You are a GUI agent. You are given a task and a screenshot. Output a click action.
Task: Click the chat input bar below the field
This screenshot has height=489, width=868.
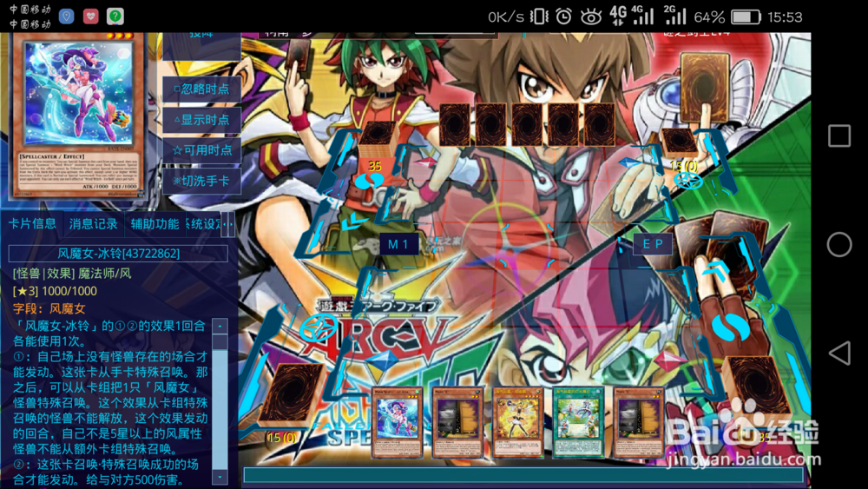pos(523,475)
